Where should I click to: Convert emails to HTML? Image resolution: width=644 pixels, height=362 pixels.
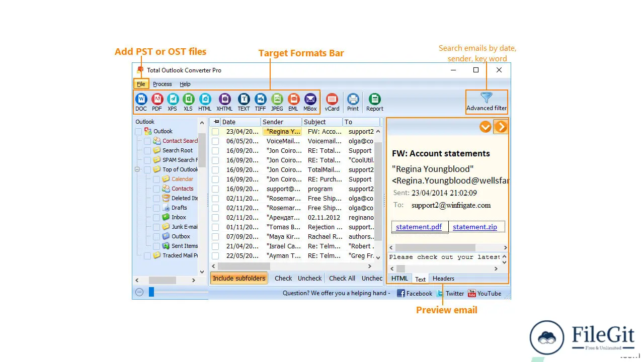(205, 102)
